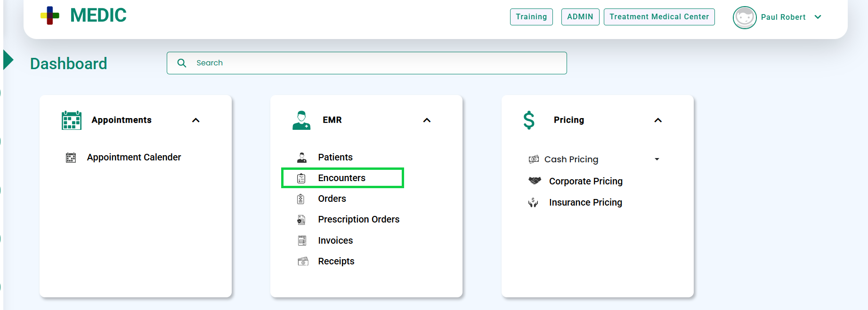Click the Invoices document icon

(x=302, y=241)
